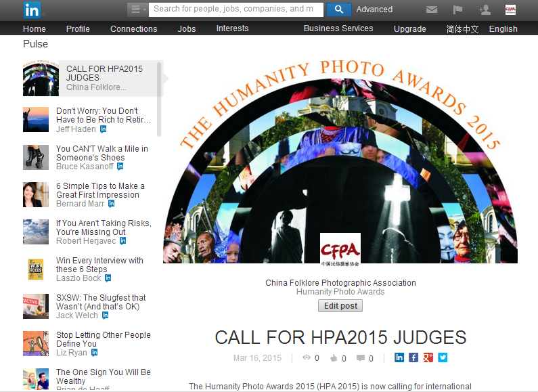Click influencer badge next to Jack Welch

105,315
